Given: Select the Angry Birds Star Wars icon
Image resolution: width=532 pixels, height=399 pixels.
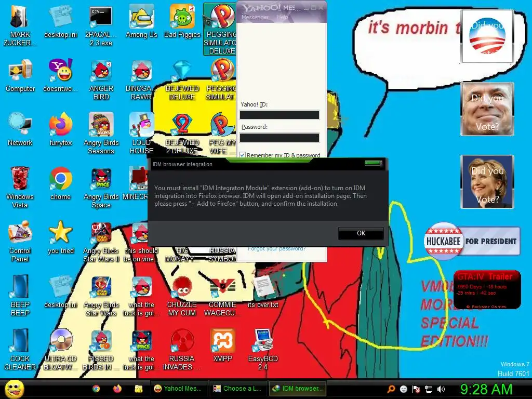Looking at the screenshot, I should 101,296.
